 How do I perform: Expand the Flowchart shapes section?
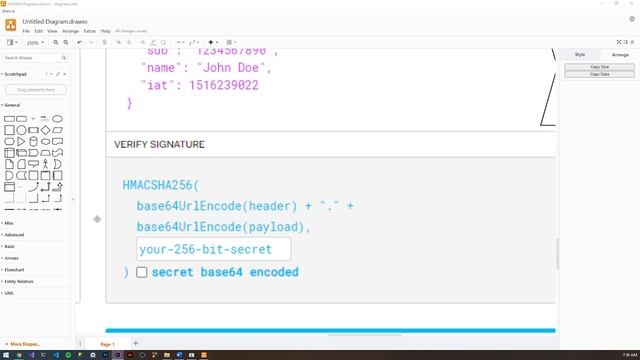(x=13, y=270)
